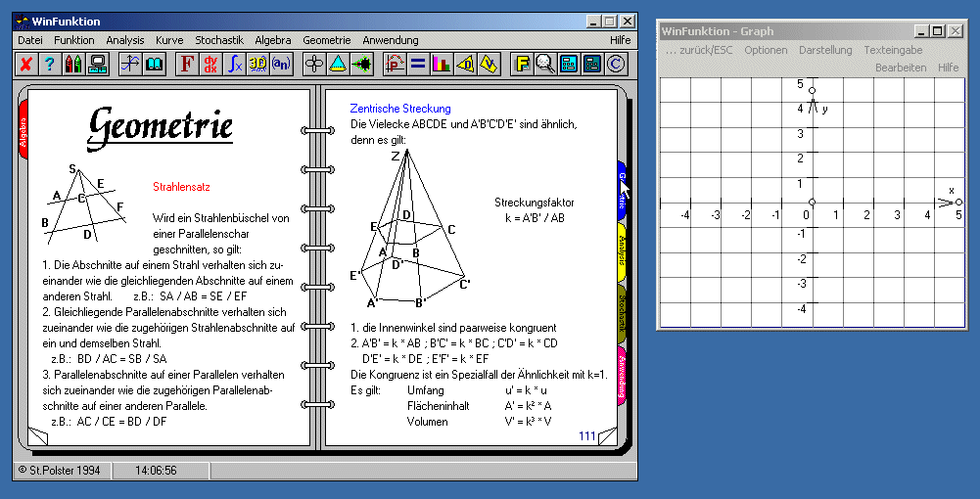The image size is (980, 499).
Task: Maximize the WinFunktion - Graph window
Action: click(937, 30)
